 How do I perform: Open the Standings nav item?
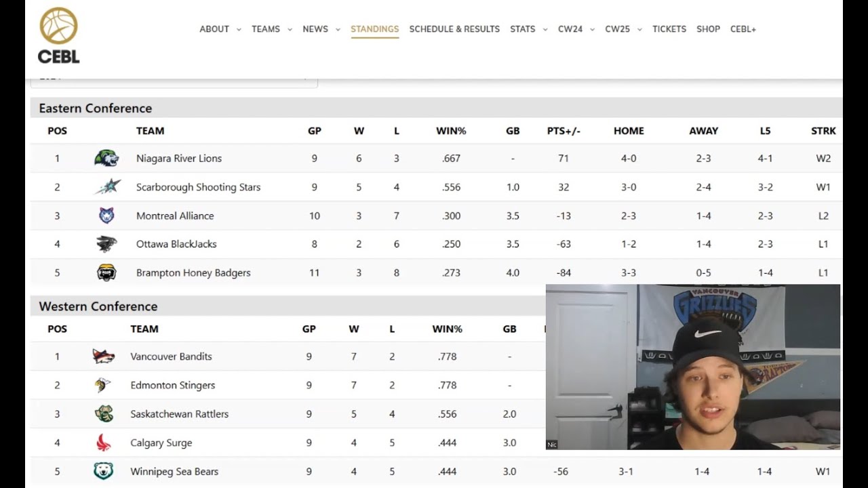[x=374, y=29]
